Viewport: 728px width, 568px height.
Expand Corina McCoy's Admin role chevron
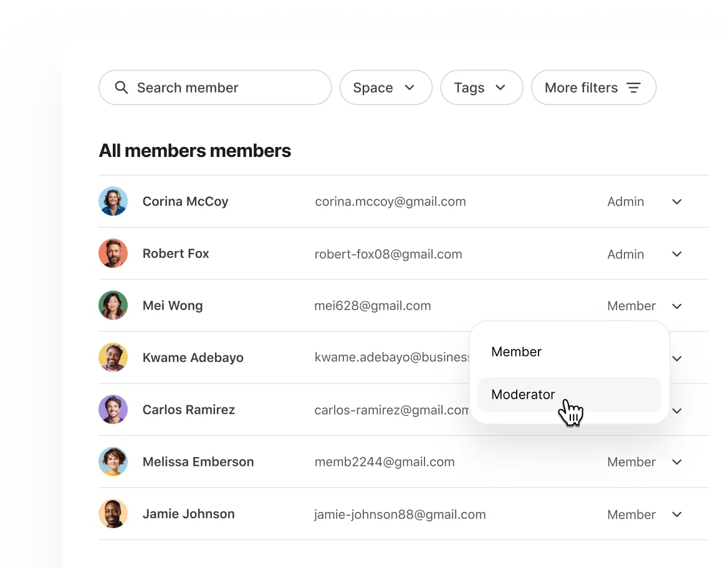tap(677, 201)
